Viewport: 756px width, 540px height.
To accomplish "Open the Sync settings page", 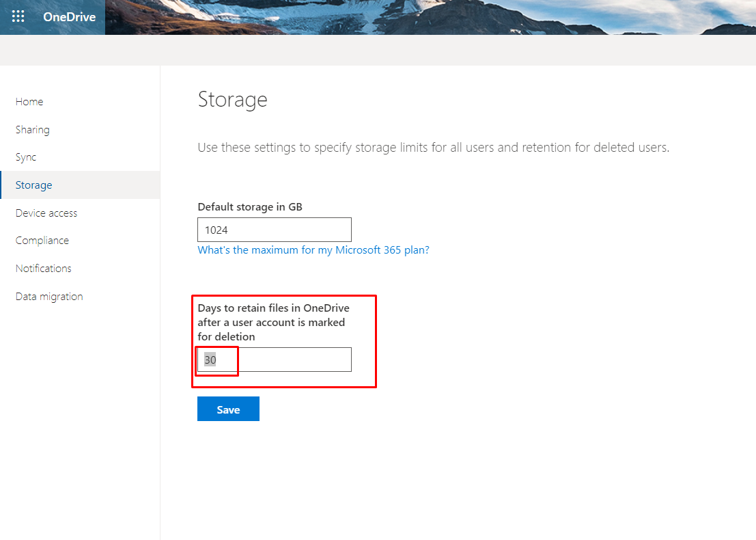I will point(25,157).
